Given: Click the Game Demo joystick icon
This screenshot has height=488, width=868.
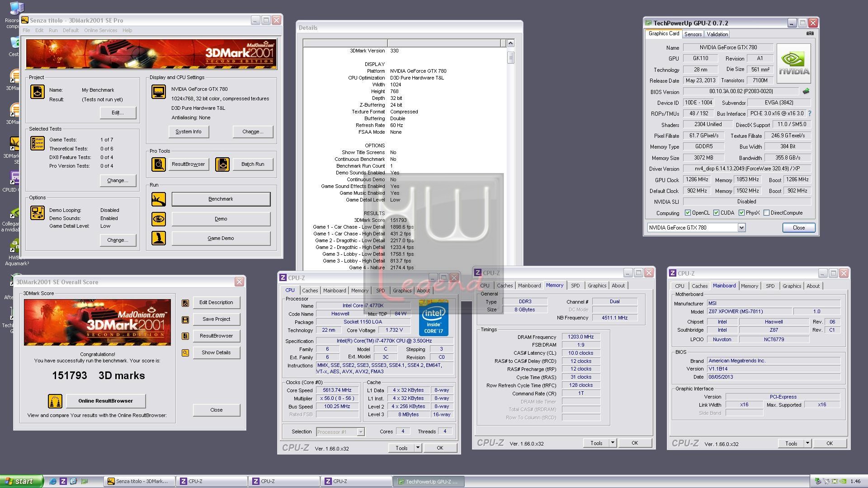Looking at the screenshot, I should coord(158,238).
